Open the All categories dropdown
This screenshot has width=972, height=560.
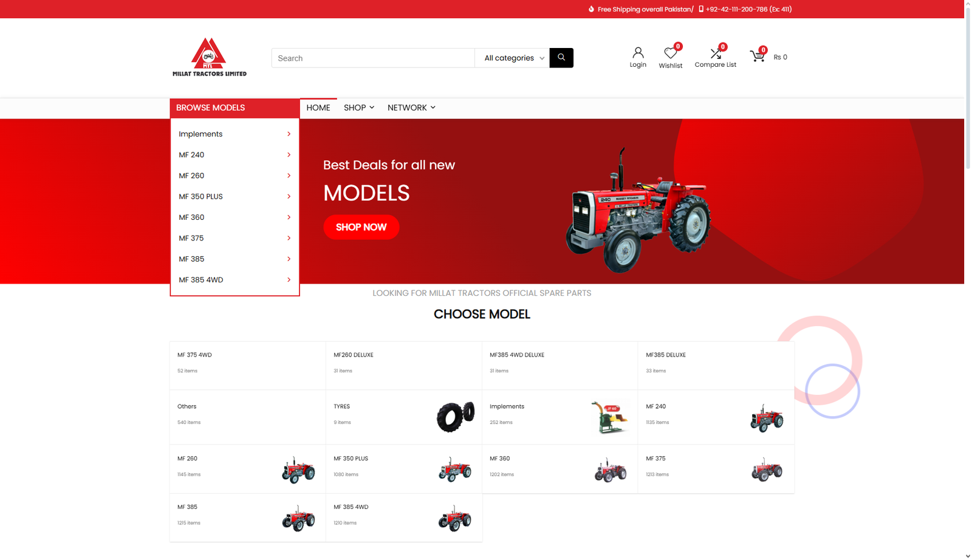pos(513,58)
